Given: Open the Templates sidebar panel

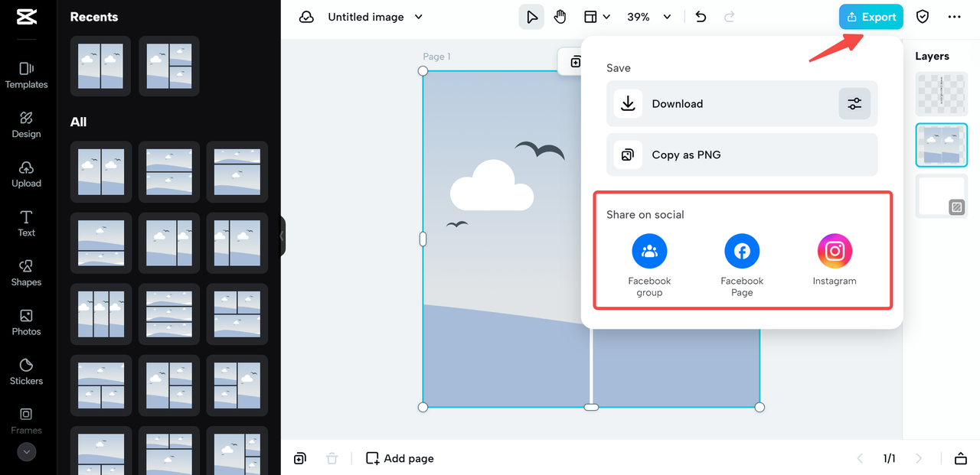Looking at the screenshot, I should click(x=26, y=76).
